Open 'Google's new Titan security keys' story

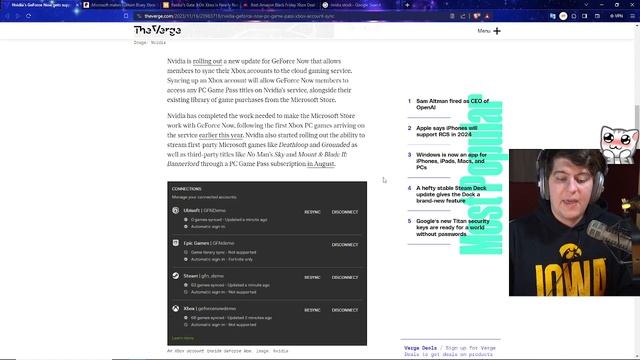coord(453,227)
